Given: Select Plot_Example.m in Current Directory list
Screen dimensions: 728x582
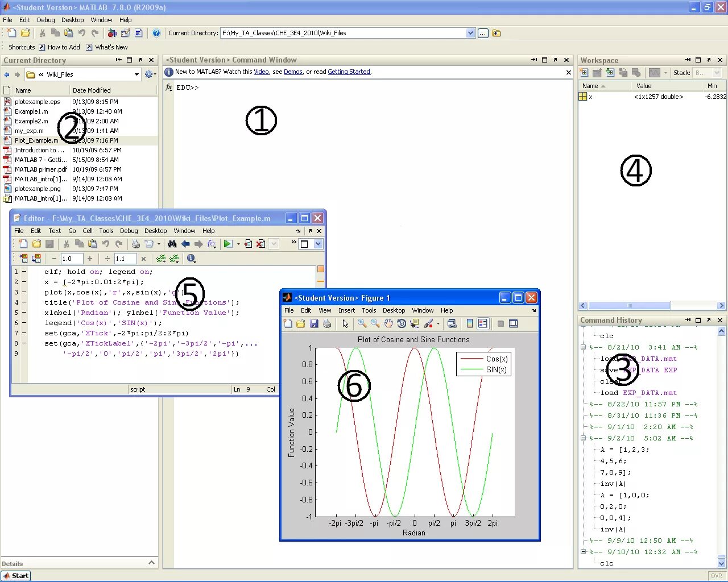Looking at the screenshot, I should click(x=80, y=140).
